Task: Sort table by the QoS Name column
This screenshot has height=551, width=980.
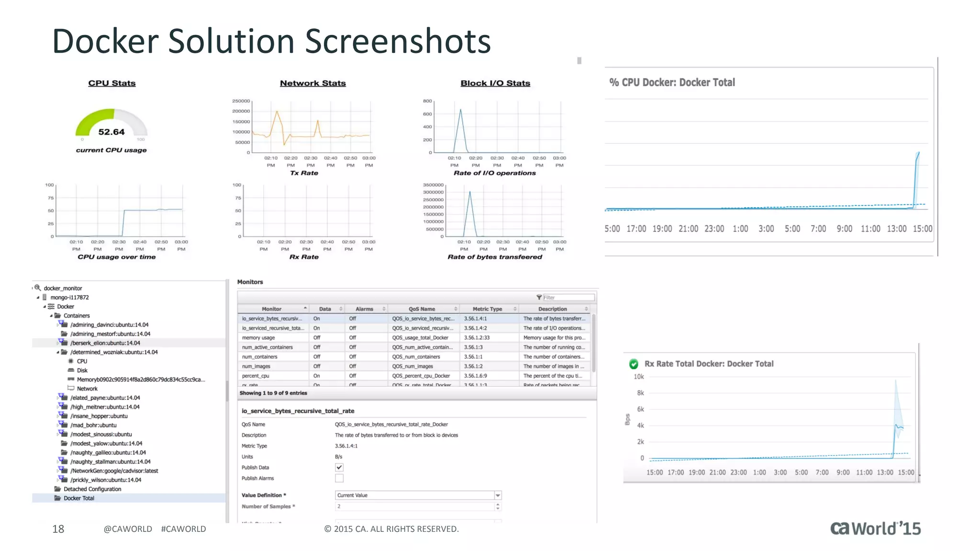Action: click(423, 309)
